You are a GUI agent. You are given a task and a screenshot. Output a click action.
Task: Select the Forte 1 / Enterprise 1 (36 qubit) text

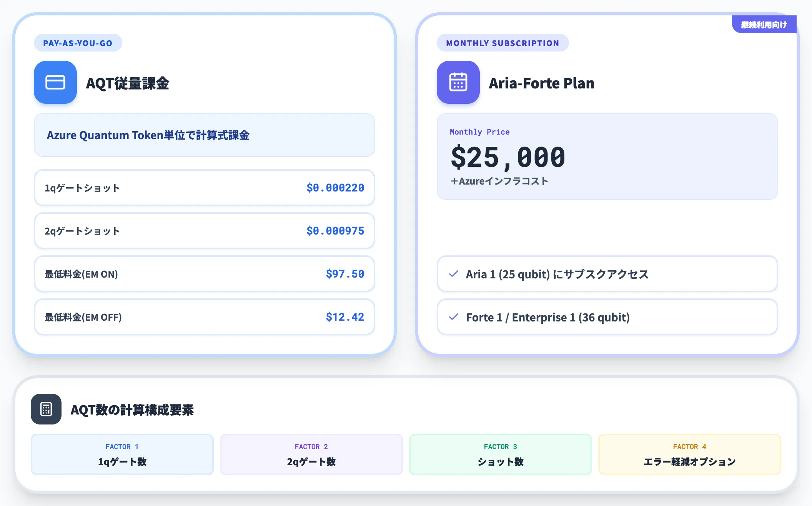[548, 317]
